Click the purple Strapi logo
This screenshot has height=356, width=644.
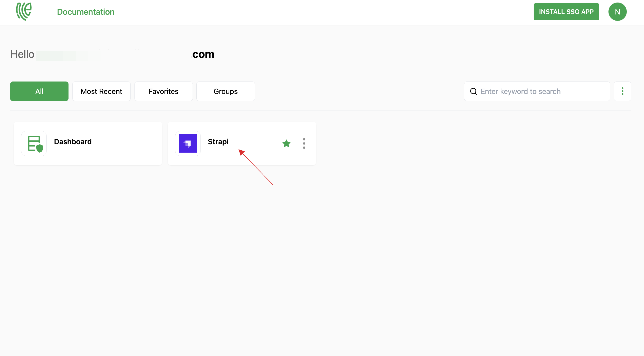188,143
